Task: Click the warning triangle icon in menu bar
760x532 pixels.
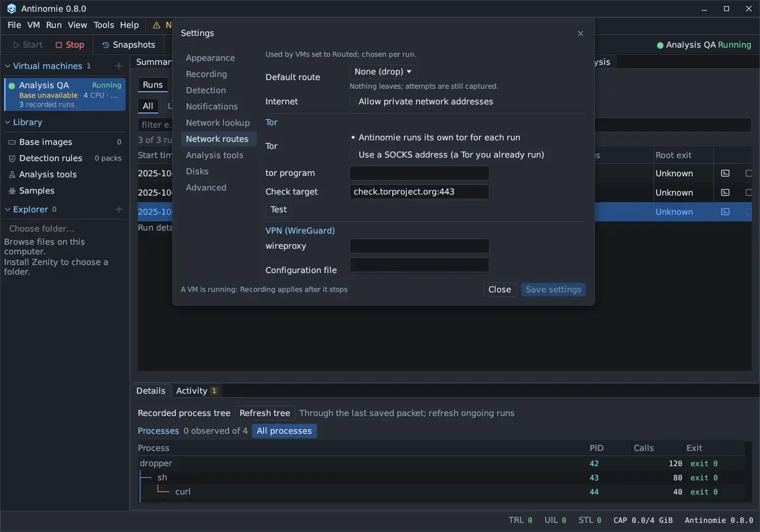Action: 157,25
